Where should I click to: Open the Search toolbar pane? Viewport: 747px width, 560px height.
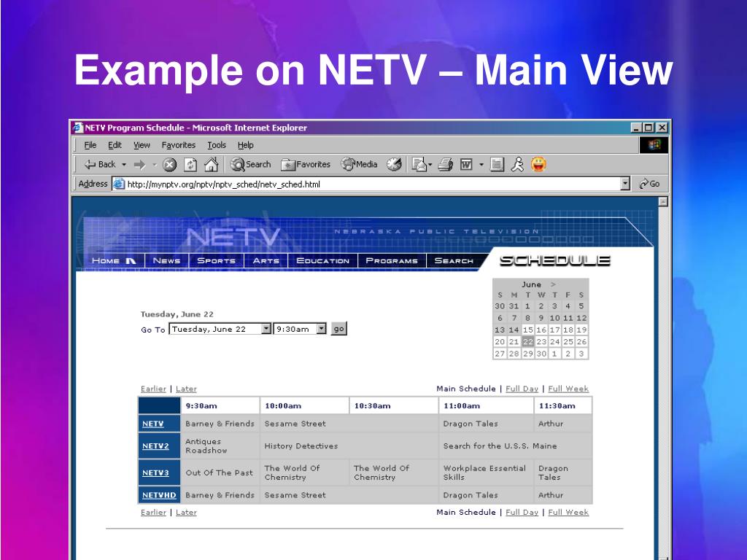[251, 164]
